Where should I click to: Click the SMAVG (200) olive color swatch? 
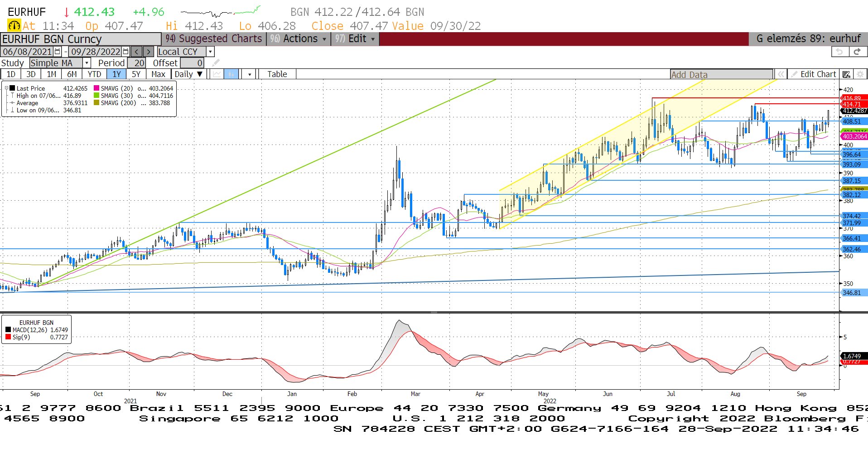(96, 103)
